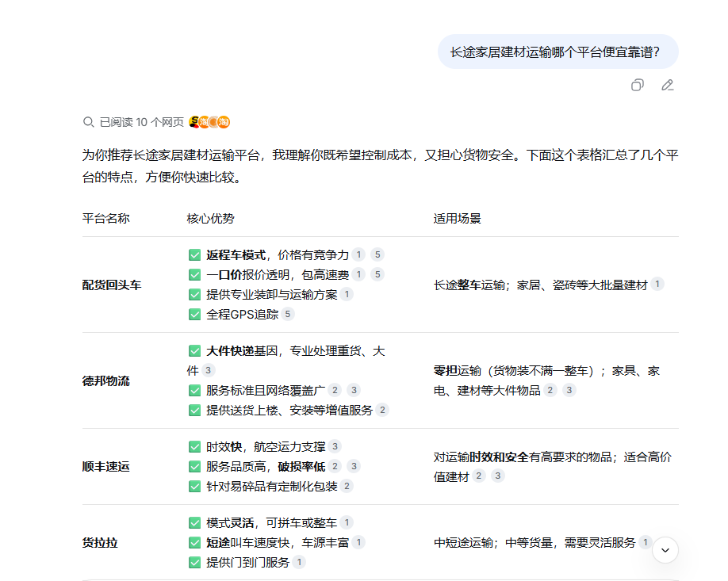The width and height of the screenshot is (728, 581).
Task: Click the search magnifier icon beside 已阅读
Action: point(88,122)
